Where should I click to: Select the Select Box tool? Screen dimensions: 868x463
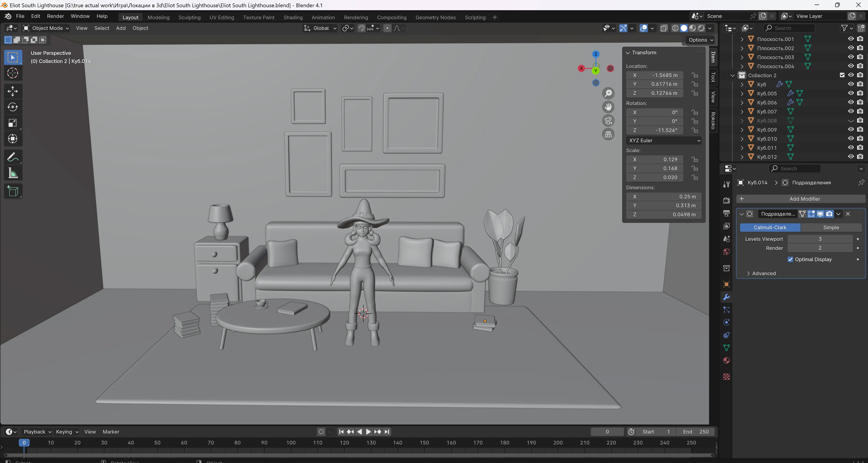coord(13,57)
